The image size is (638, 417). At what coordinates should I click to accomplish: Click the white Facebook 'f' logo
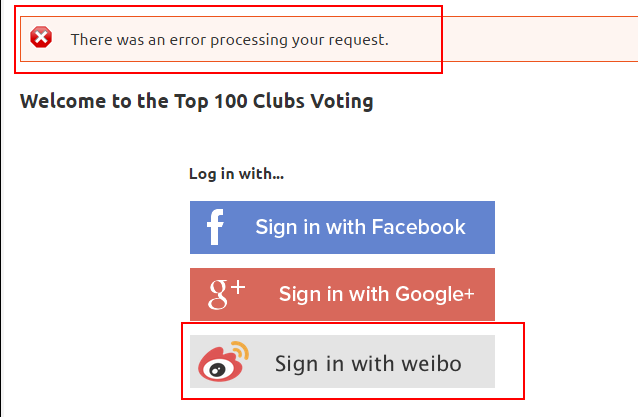[215, 228]
